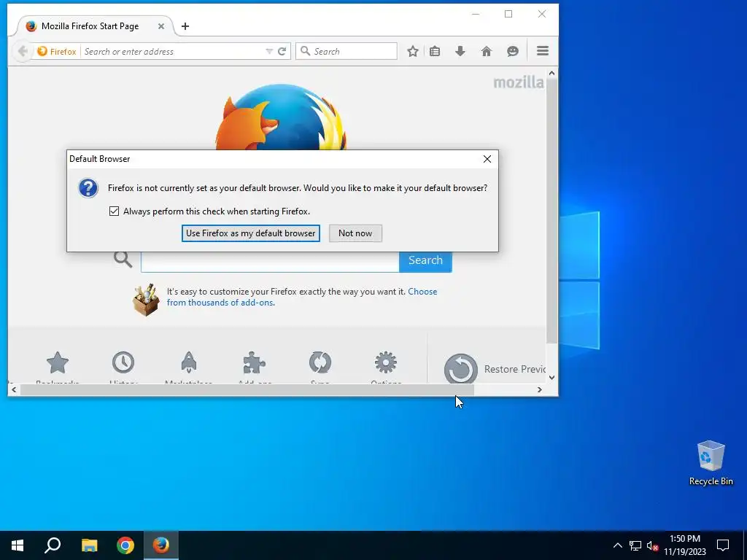This screenshot has height=560, width=747.
Task: Open History clock icon on start page
Action: (x=123, y=363)
